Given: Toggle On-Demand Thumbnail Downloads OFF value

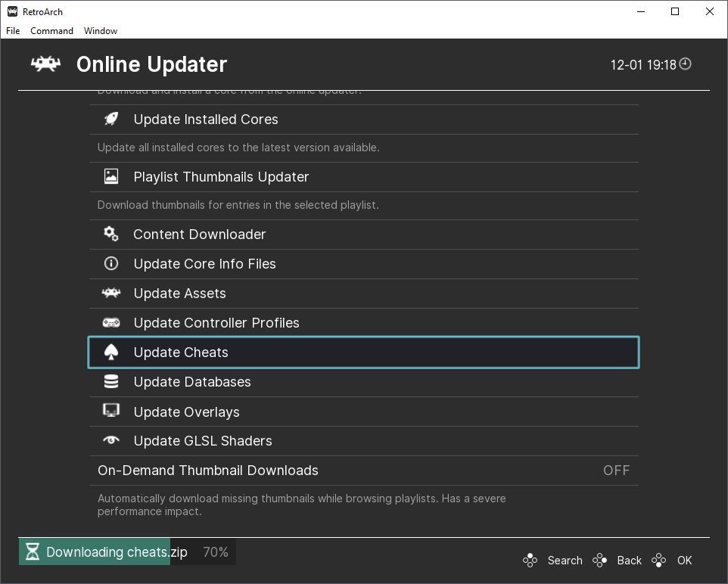Looking at the screenshot, I should pos(616,471).
